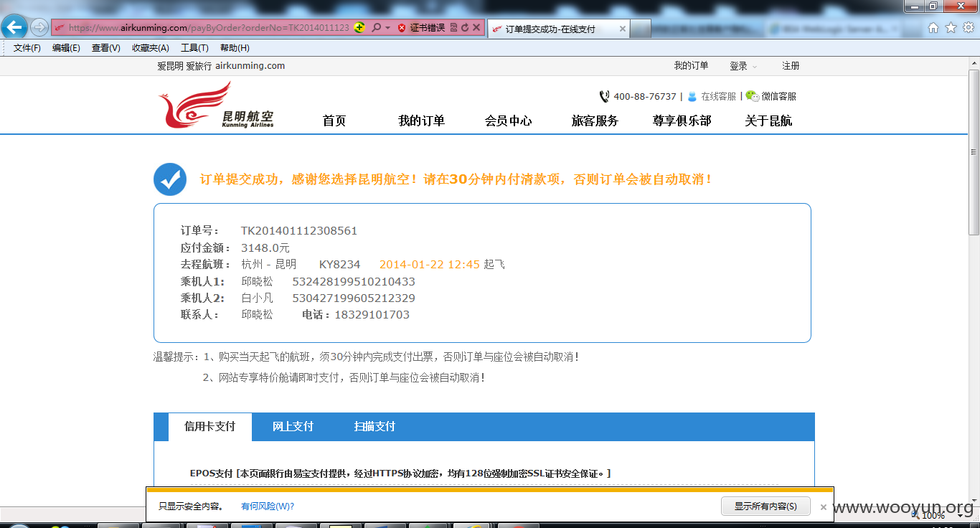Close the security notification bar
This screenshot has height=528, width=980.
824,507
